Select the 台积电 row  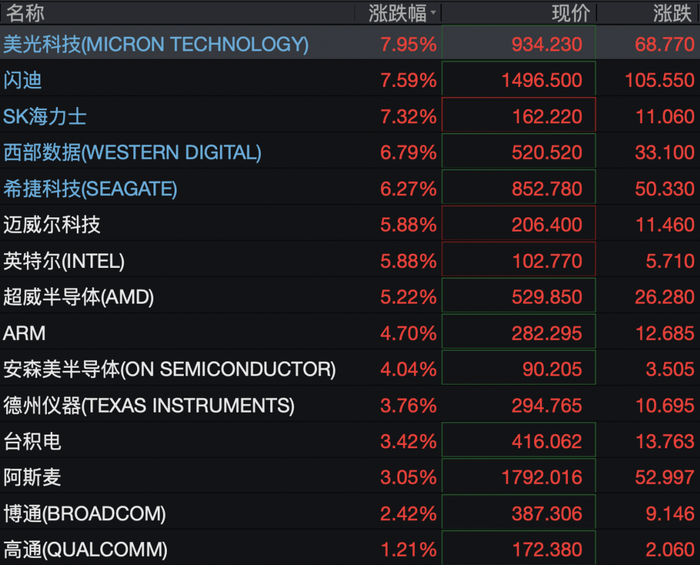click(350, 441)
